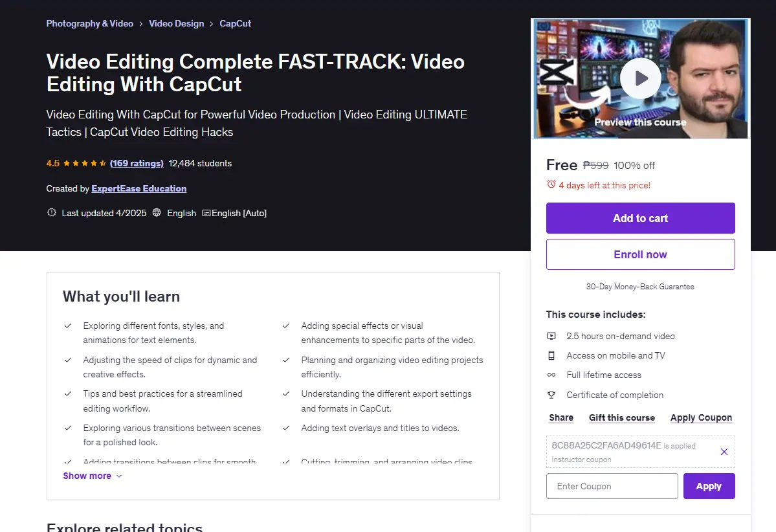776x532 pixels.
Task: Click 'Full lifetime access' text
Action: (x=604, y=375)
